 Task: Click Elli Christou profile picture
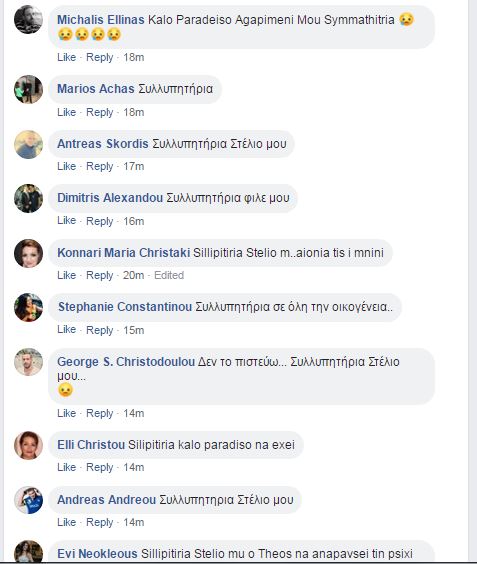28,445
